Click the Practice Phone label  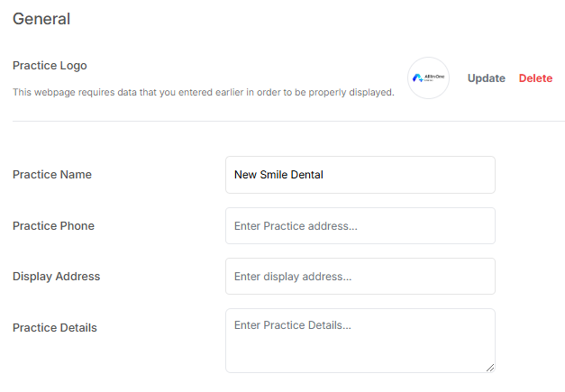pos(53,225)
